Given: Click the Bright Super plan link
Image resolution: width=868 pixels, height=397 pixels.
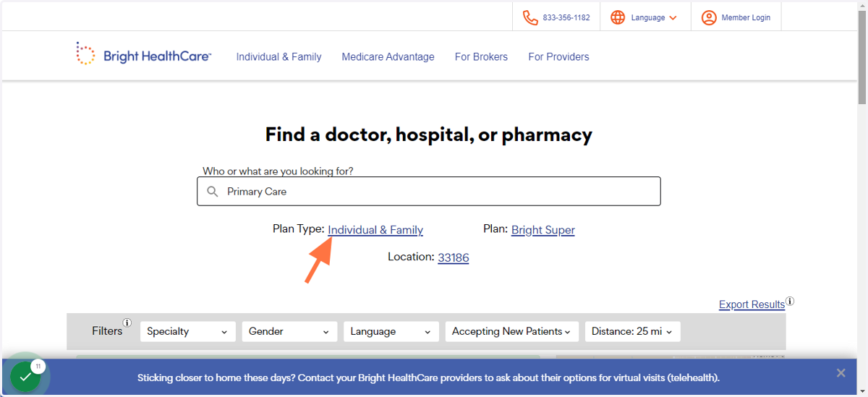Looking at the screenshot, I should [543, 230].
